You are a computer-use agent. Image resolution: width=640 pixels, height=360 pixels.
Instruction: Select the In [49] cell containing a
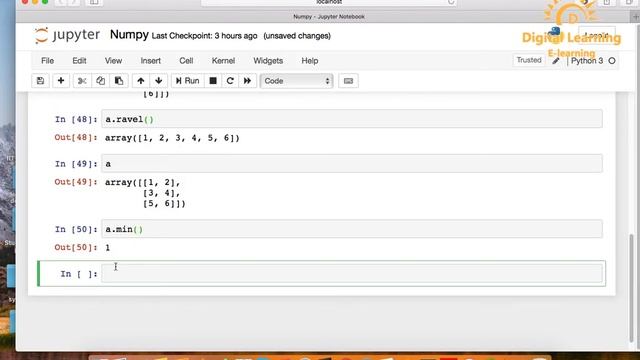(x=352, y=164)
